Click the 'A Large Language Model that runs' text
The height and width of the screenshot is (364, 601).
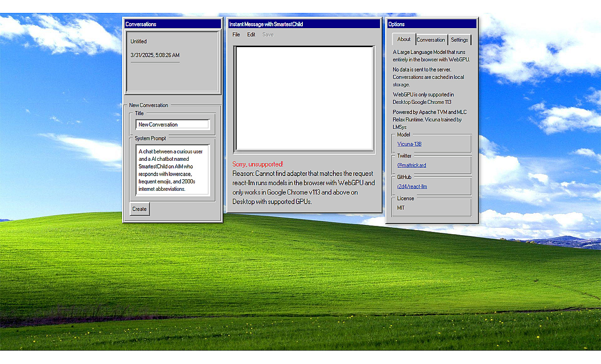click(x=432, y=56)
